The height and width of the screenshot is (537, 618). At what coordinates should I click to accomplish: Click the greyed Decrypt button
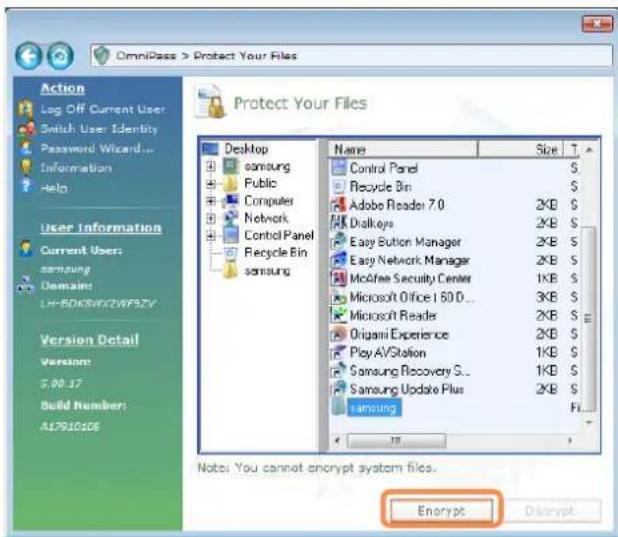tap(549, 511)
